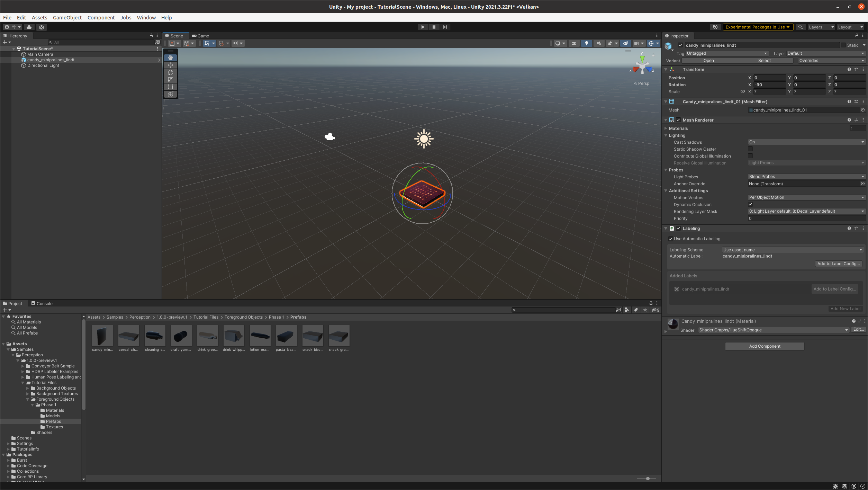Screen dimensions: 868x490
Task: Expand the Materials section in Mesh Renderer
Action: click(x=666, y=128)
